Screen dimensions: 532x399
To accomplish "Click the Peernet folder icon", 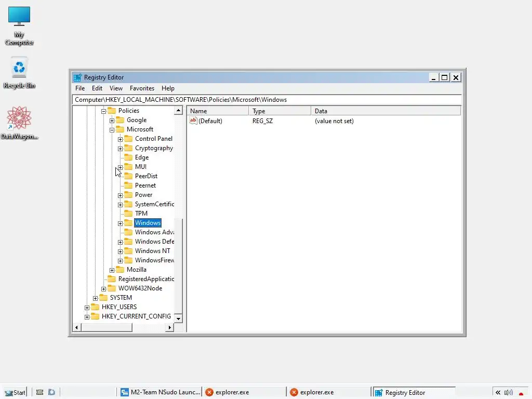I will click(128, 185).
